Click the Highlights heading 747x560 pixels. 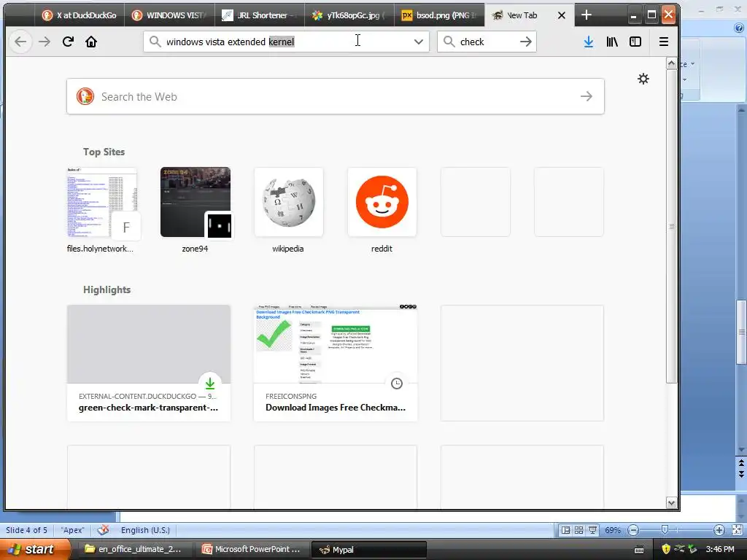[107, 289]
